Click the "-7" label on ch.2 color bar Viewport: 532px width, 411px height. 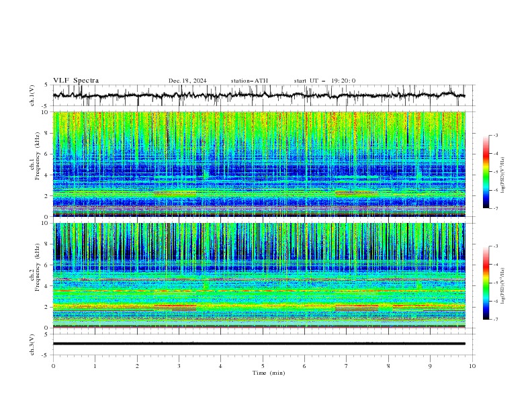tap(496, 320)
